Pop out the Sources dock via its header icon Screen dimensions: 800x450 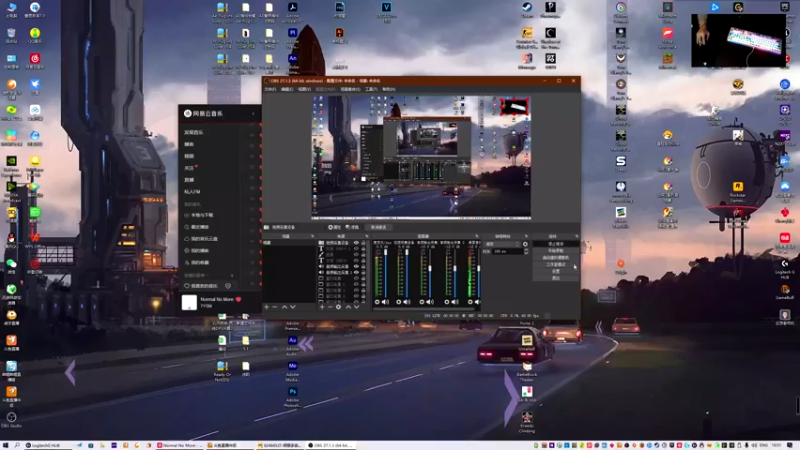(x=367, y=236)
